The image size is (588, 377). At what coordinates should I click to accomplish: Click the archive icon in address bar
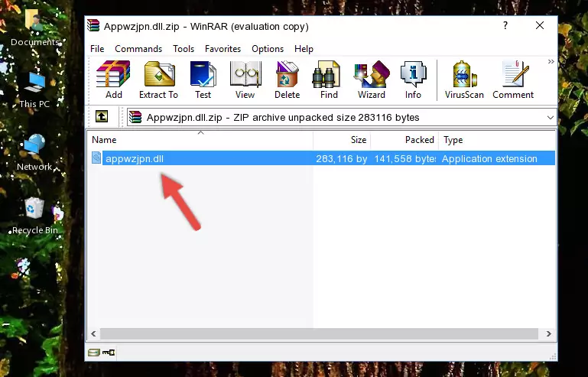tap(135, 117)
